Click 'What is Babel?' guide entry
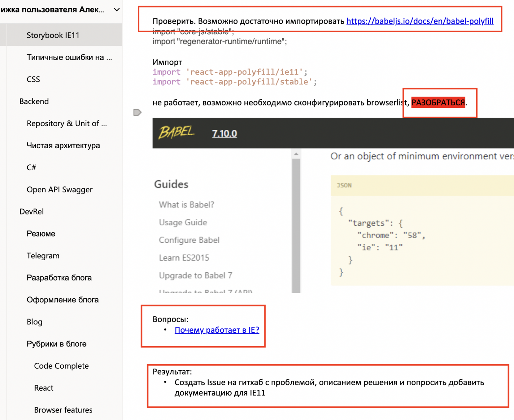Viewport: 514px width, 420px height. coord(186,205)
